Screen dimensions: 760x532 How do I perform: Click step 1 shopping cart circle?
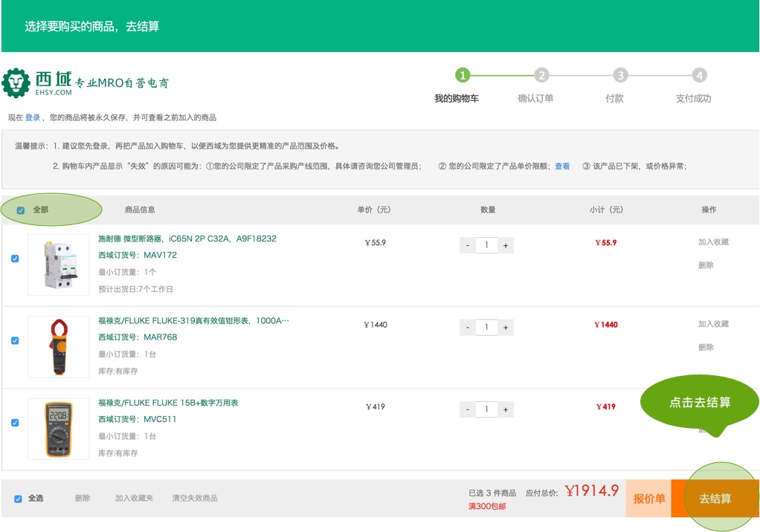[x=463, y=75]
